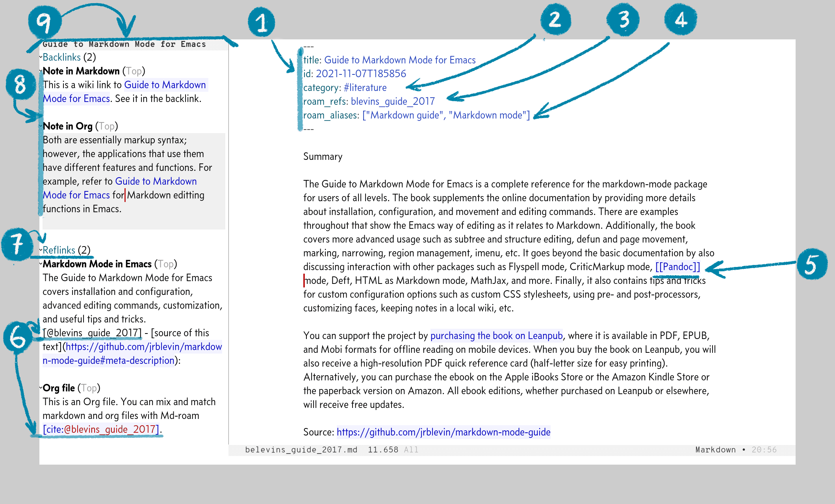Click the blue annotation circle numbered 1
The width and height of the screenshot is (835, 504).
point(261,22)
